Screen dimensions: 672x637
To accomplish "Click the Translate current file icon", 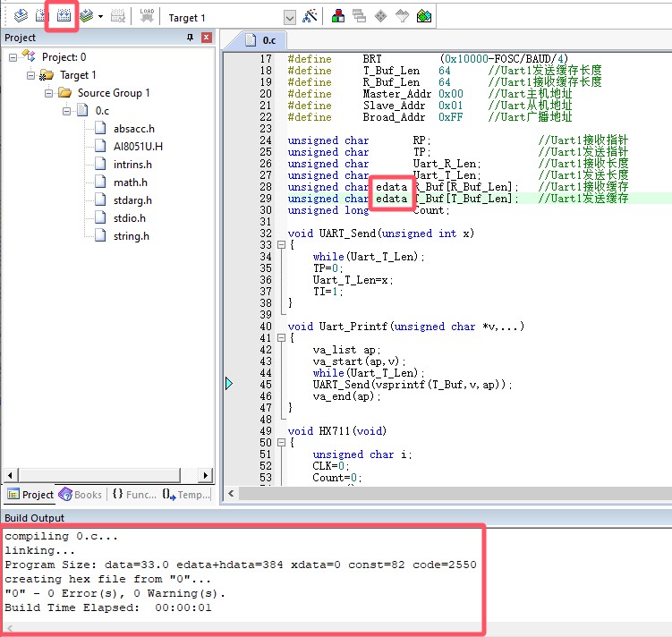I will tap(21, 16).
